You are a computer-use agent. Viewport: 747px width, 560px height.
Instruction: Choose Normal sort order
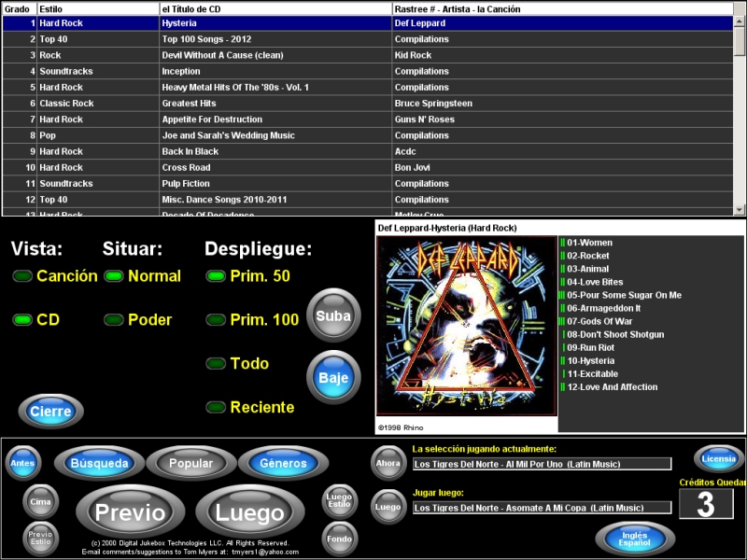[114, 276]
